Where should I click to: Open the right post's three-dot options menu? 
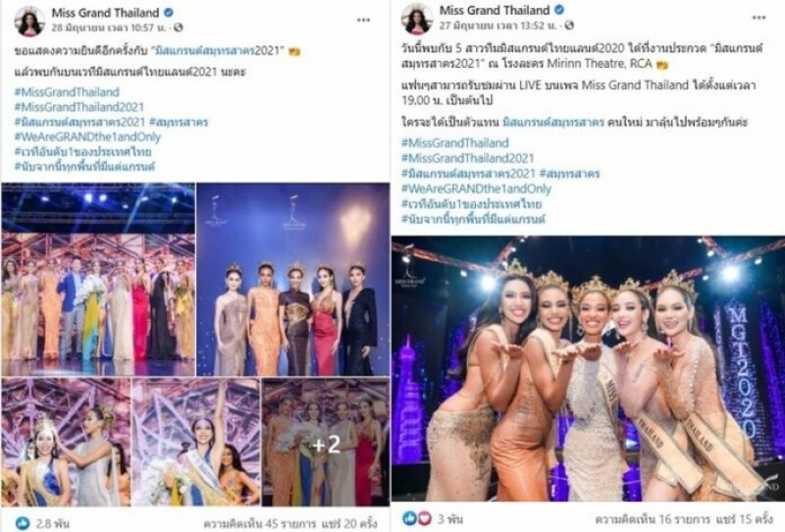[x=759, y=18]
